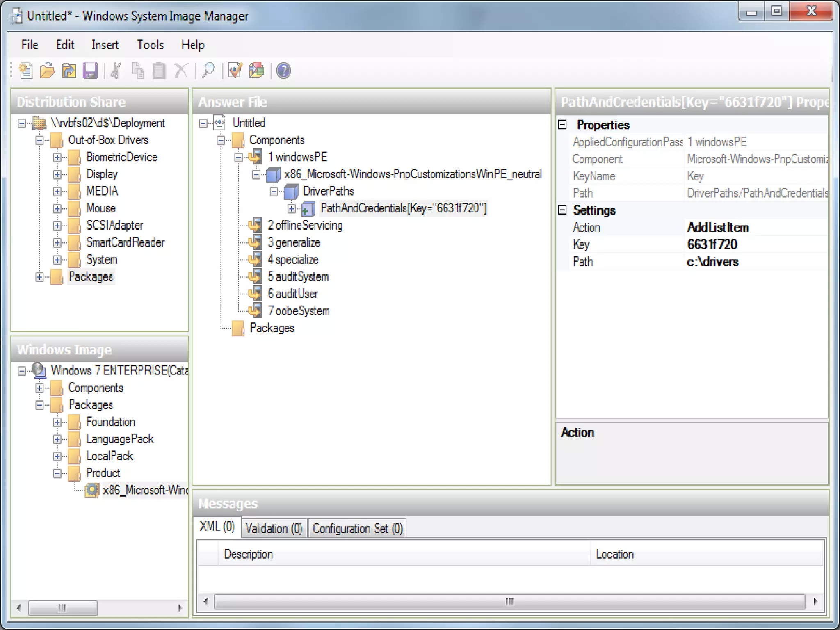Open the Tools menu
840x630 pixels.
coord(150,45)
